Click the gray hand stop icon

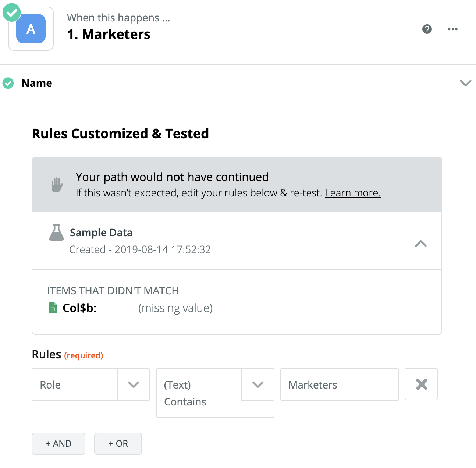click(x=57, y=185)
